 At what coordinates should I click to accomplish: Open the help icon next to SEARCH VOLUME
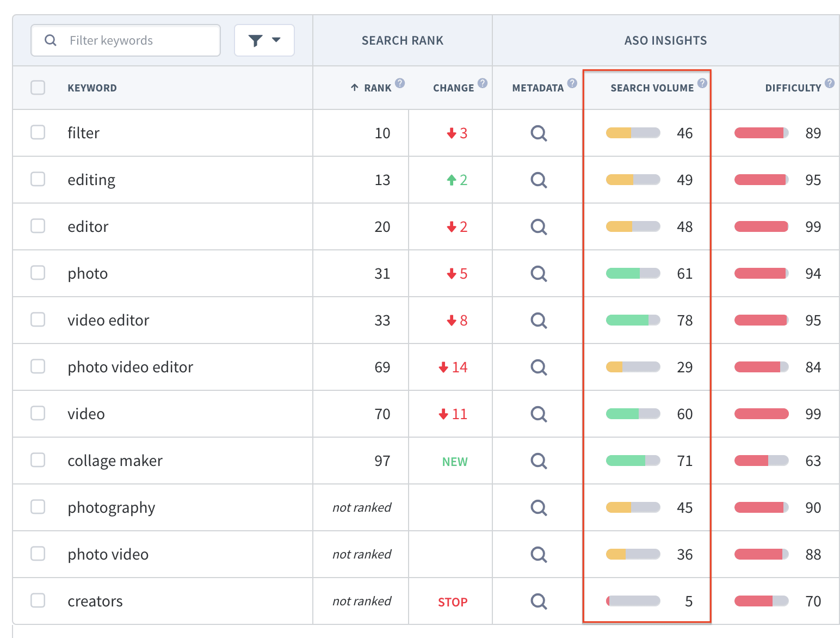(702, 83)
